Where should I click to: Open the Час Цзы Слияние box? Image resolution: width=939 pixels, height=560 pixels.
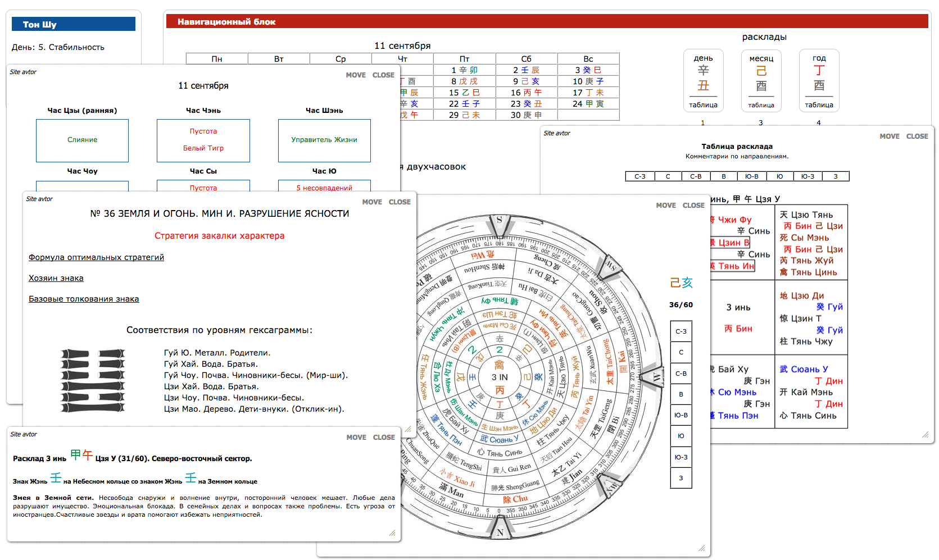[82, 140]
